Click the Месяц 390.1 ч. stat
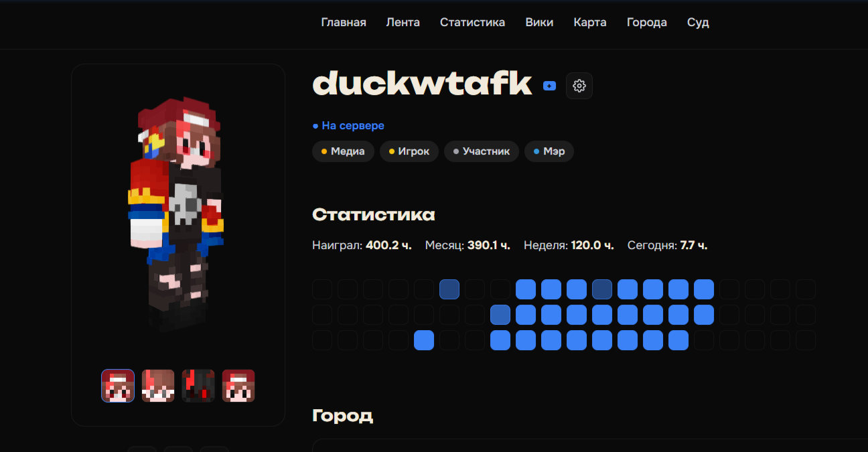 [467, 245]
